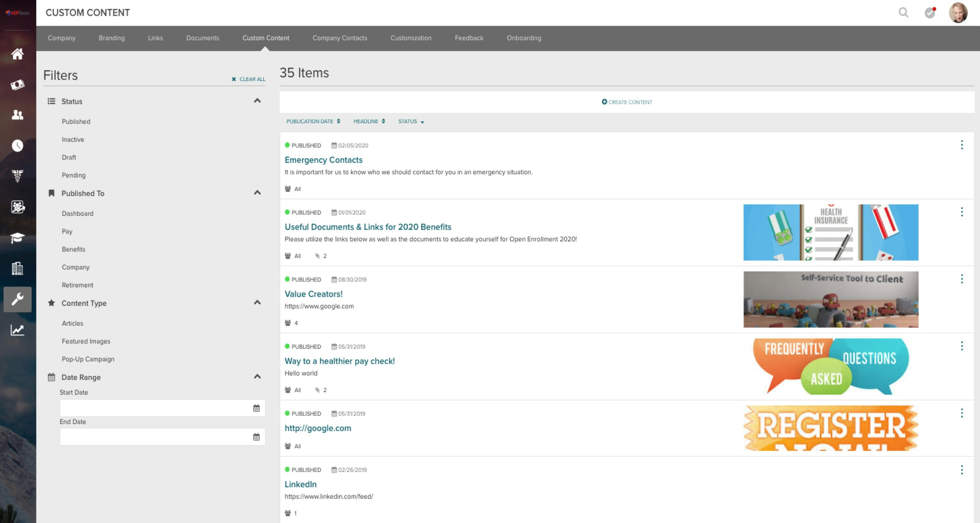Click the Create Content button
This screenshot has height=523, width=980.
point(627,102)
